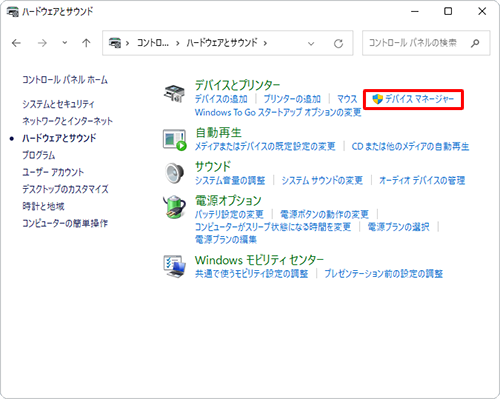The width and height of the screenshot is (500, 399).
Task: Click バッテリ設定の変更 link
Action: click(229, 214)
